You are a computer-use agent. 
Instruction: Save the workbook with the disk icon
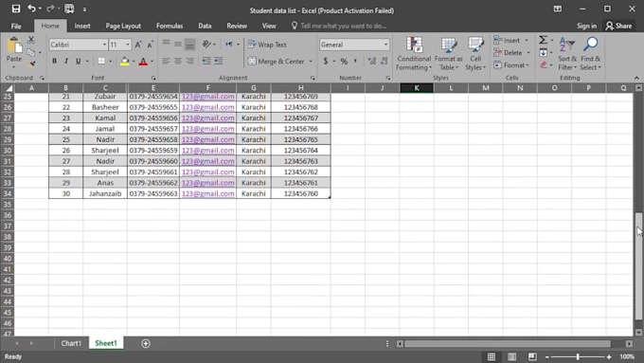15,9
